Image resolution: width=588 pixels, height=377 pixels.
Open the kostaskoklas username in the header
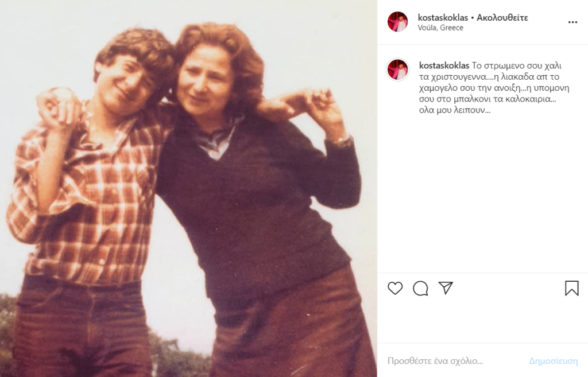pyautogui.click(x=443, y=18)
